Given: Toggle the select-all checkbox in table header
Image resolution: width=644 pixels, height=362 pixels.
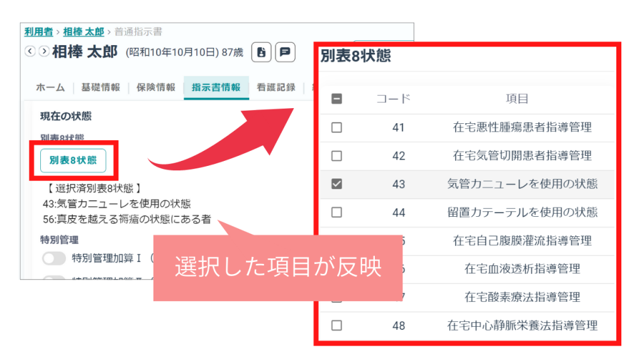Looking at the screenshot, I should pyautogui.click(x=336, y=99).
